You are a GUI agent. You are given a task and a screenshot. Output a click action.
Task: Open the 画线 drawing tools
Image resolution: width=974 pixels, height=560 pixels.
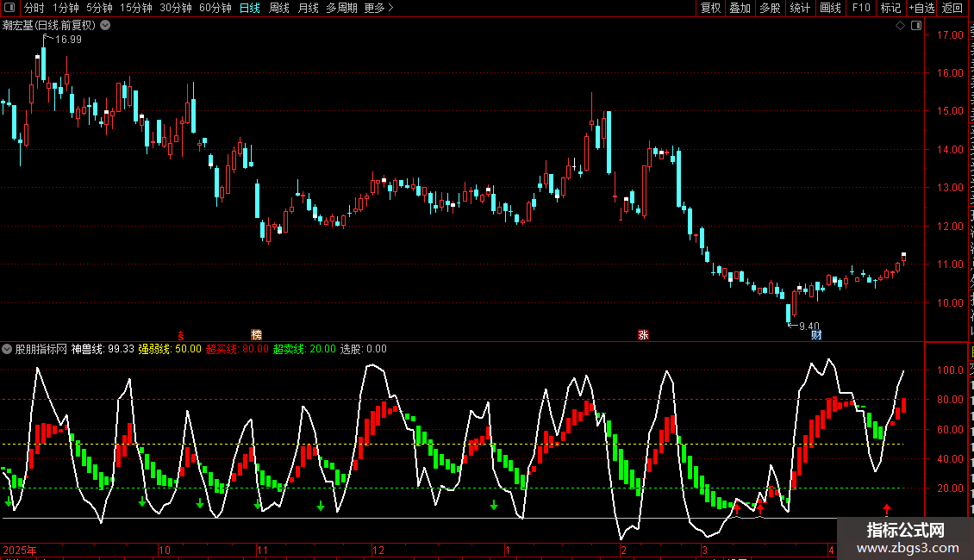(x=831, y=8)
